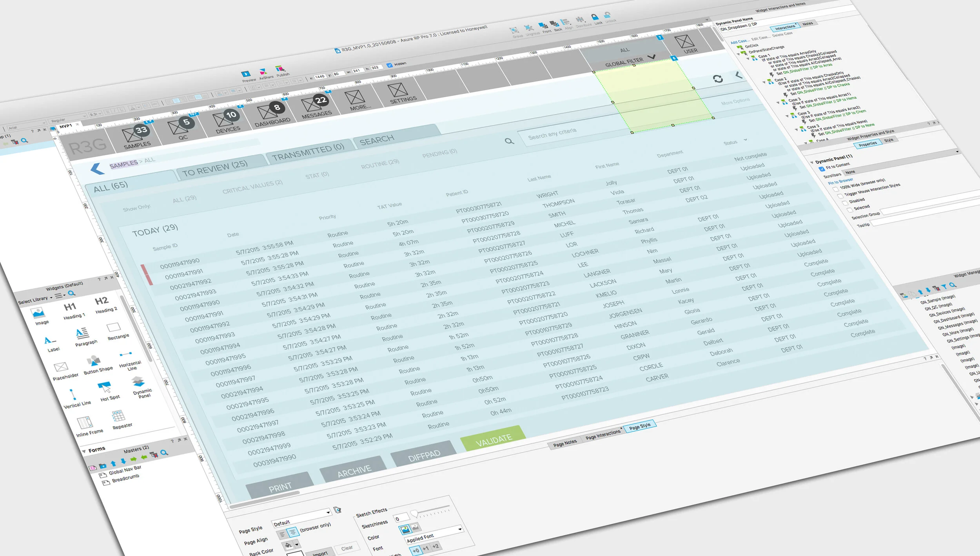
Task: Click the refresh icon on the canvas
Action: 718,79
